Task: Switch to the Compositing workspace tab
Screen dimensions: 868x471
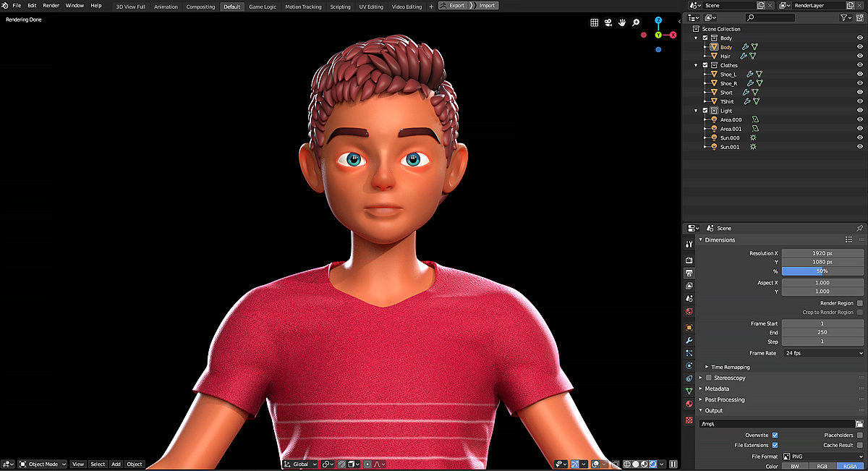Action: [200, 7]
